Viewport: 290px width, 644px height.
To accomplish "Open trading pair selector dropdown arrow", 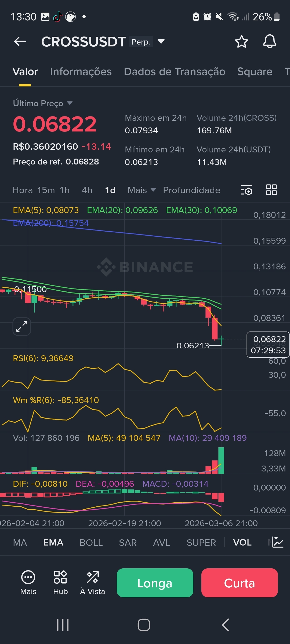I will coord(161,41).
